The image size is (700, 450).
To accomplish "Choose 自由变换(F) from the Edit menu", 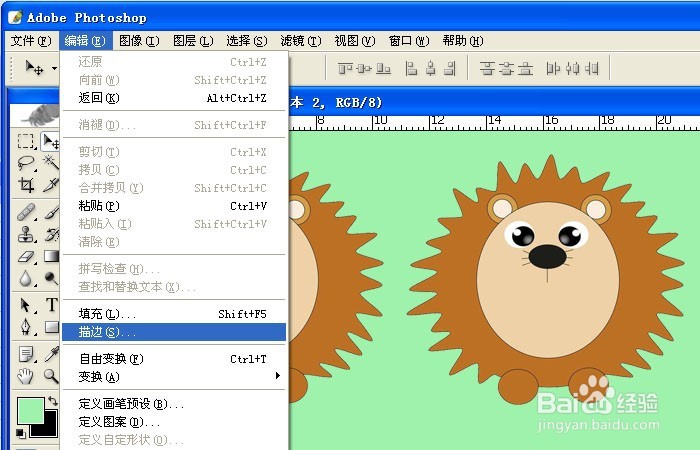I will (174, 359).
